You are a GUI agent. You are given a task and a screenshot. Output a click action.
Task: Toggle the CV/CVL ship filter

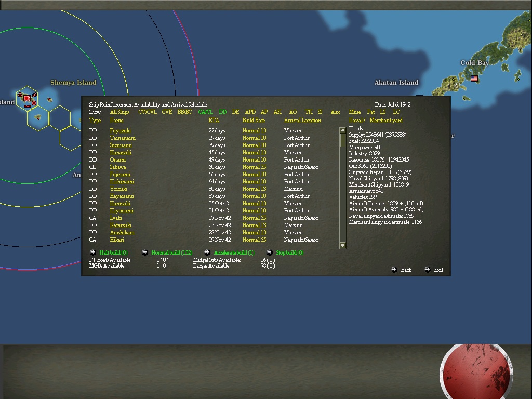(x=148, y=112)
